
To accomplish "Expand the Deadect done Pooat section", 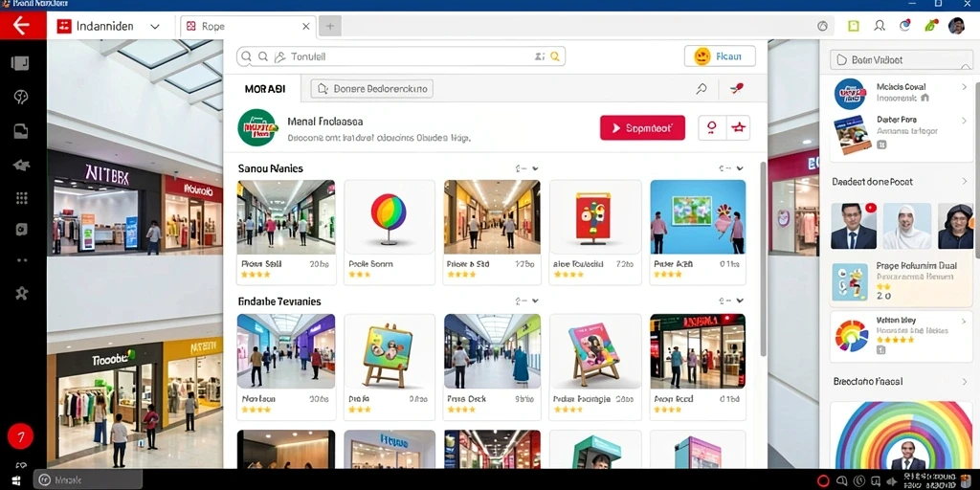I will (x=964, y=182).
